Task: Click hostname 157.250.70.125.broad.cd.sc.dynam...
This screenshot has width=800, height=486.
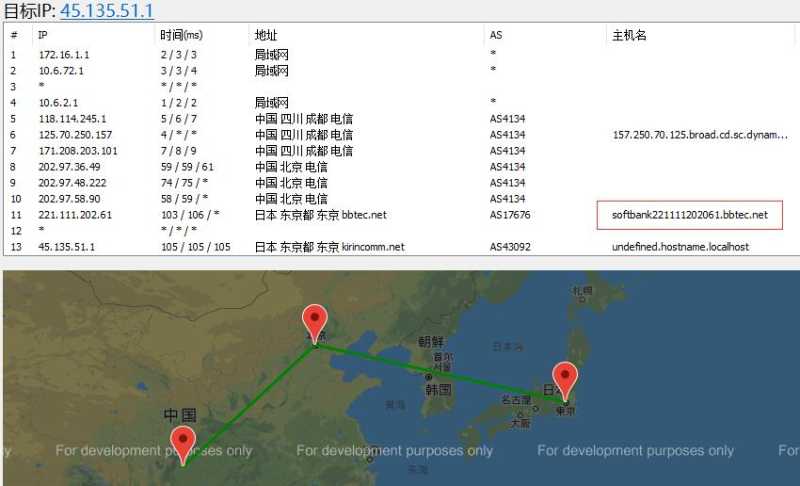Action: tap(700, 135)
